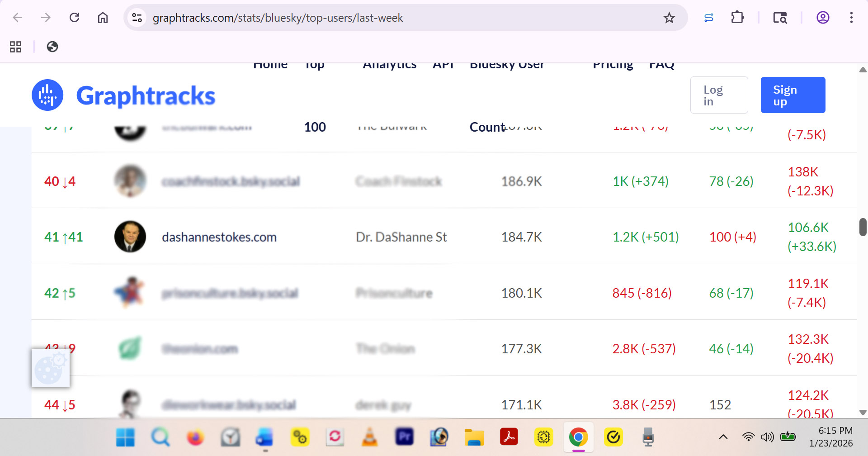The width and height of the screenshot is (868, 456).
Task: Show hidden system tray icons
Action: [723, 437]
